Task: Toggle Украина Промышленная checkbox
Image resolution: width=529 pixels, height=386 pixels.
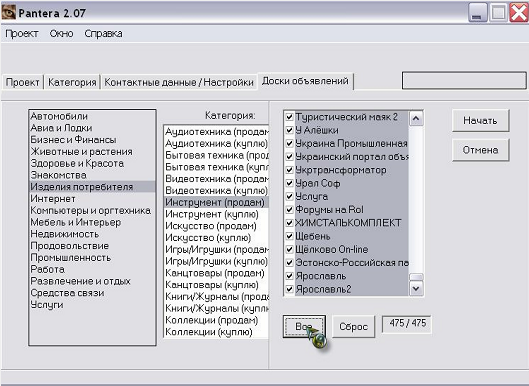Action: click(x=289, y=143)
